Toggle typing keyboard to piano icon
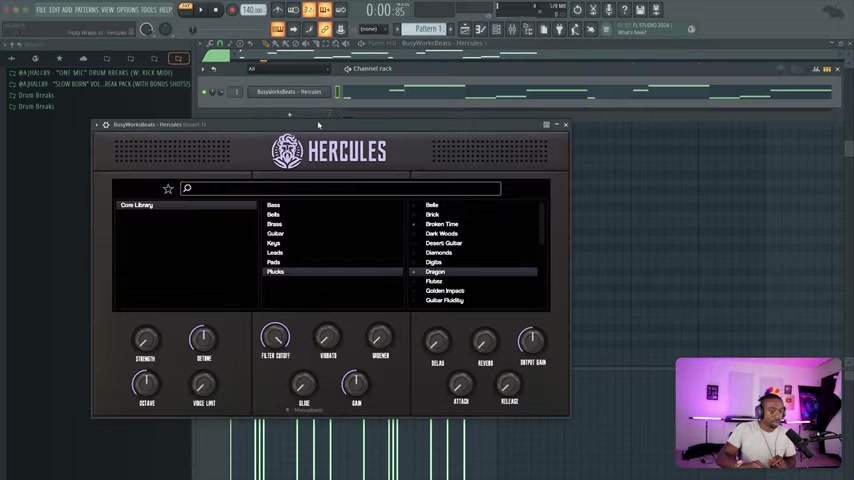Image resolution: width=854 pixels, height=480 pixels. point(277,29)
